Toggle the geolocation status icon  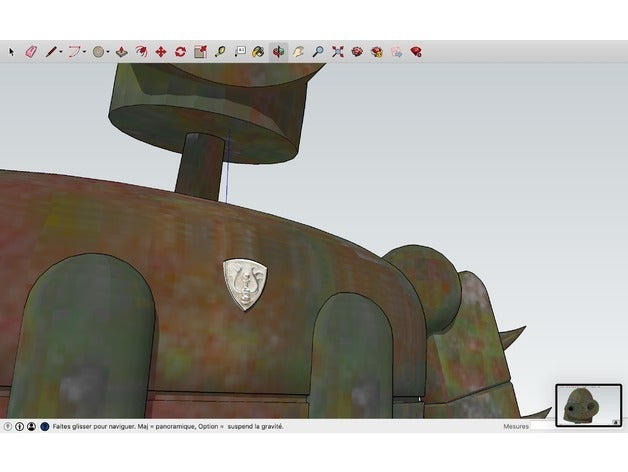click(x=8, y=426)
